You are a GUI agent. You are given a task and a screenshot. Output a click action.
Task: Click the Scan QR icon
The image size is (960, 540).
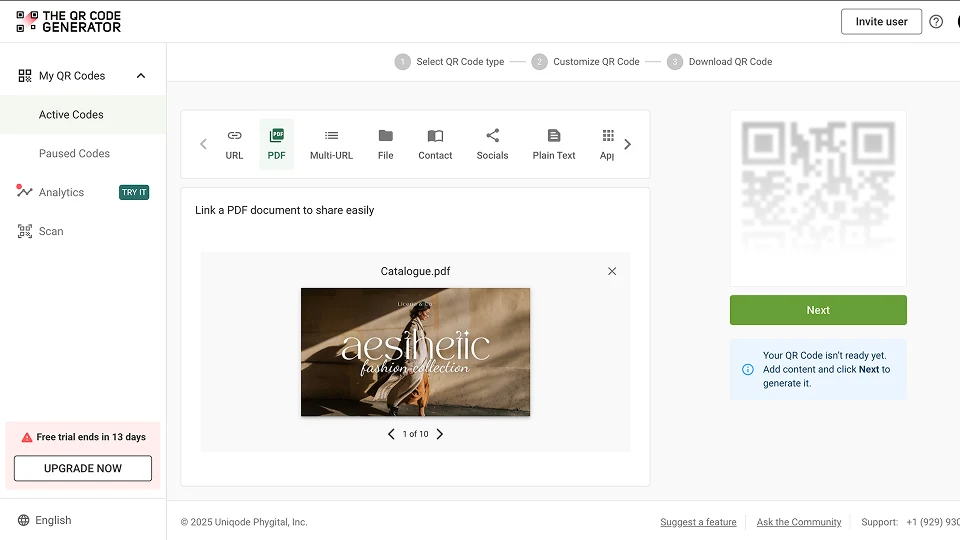24,231
